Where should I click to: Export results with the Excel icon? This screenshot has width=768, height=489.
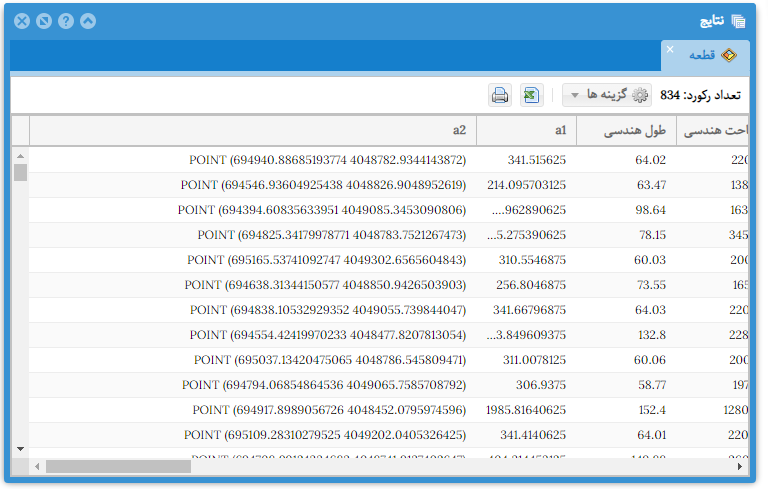(x=531, y=95)
